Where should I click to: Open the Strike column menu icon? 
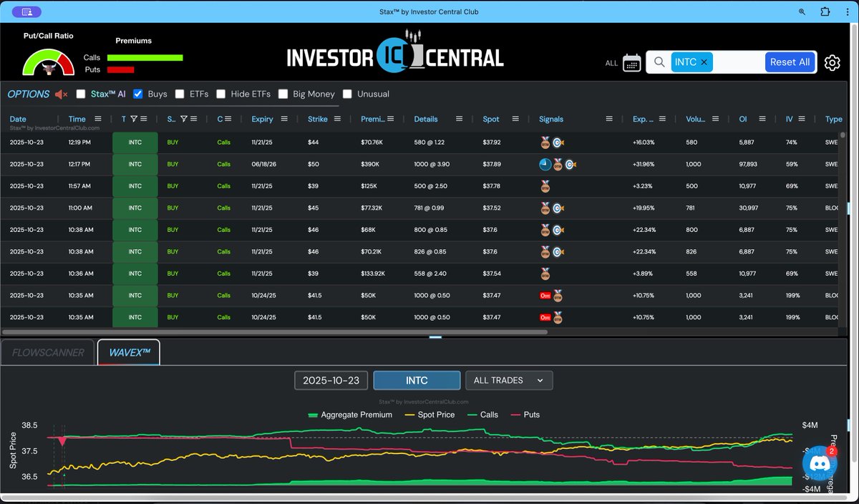(337, 119)
